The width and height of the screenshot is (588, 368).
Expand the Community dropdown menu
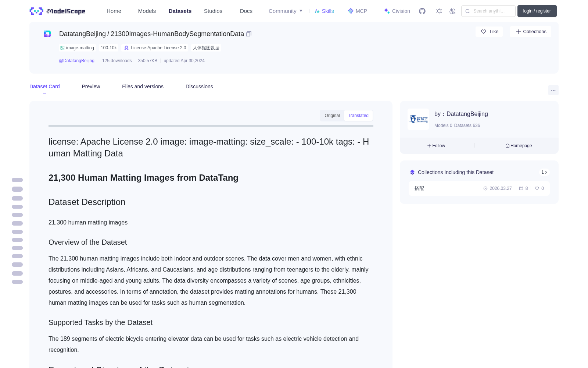(286, 11)
